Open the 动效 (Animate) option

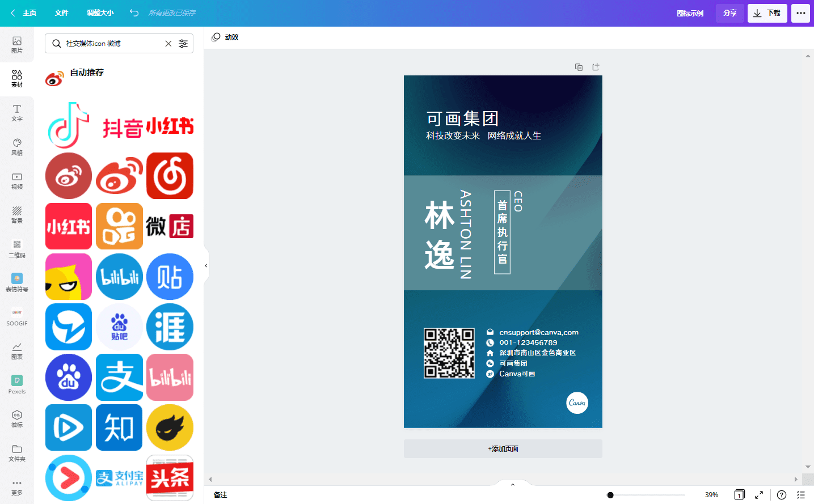point(225,37)
